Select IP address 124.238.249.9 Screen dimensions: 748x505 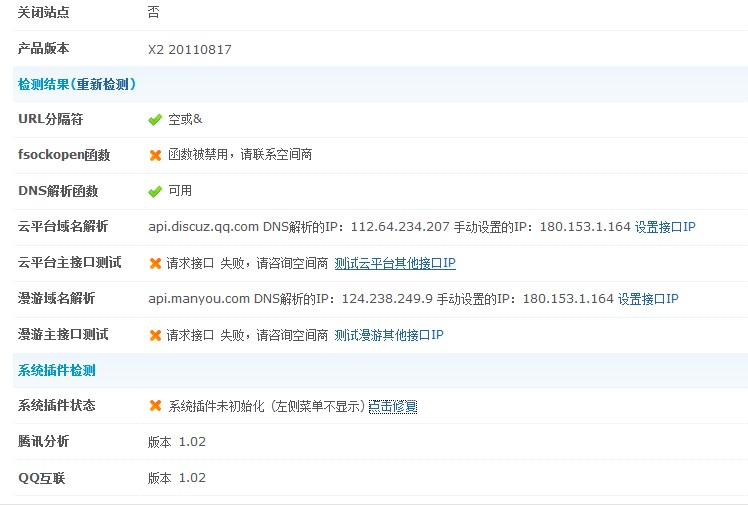[x=387, y=299]
